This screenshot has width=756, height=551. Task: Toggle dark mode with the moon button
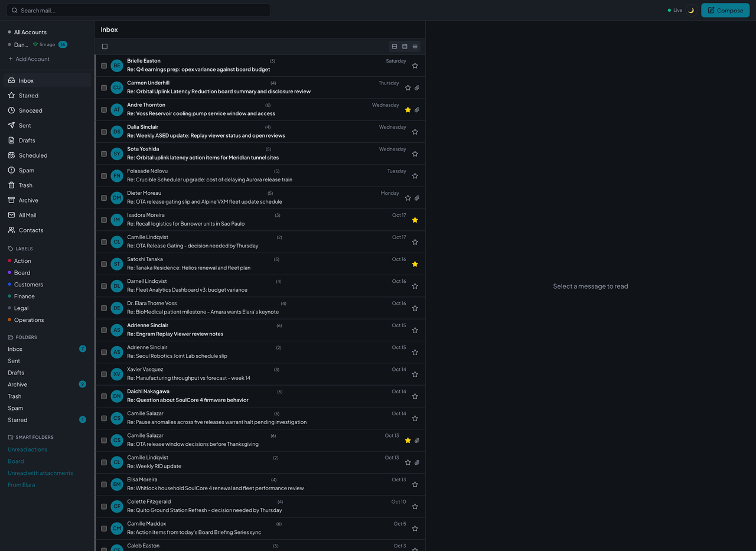(x=691, y=10)
